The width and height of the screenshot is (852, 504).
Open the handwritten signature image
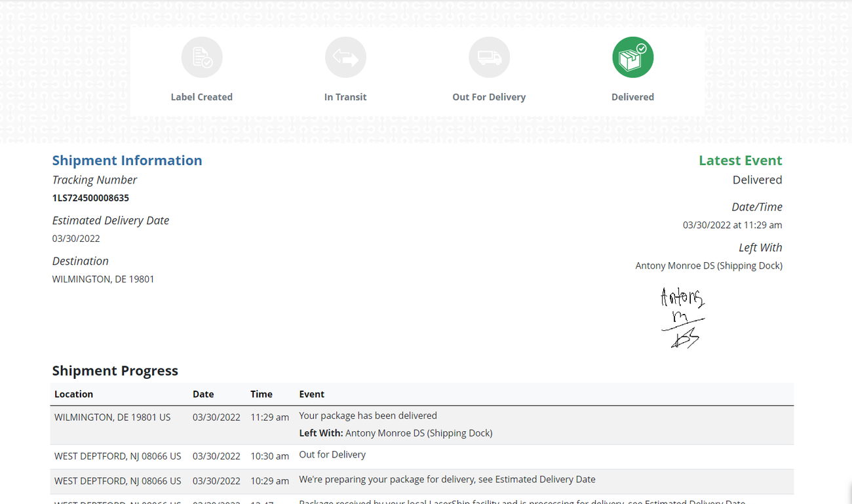coord(682,317)
